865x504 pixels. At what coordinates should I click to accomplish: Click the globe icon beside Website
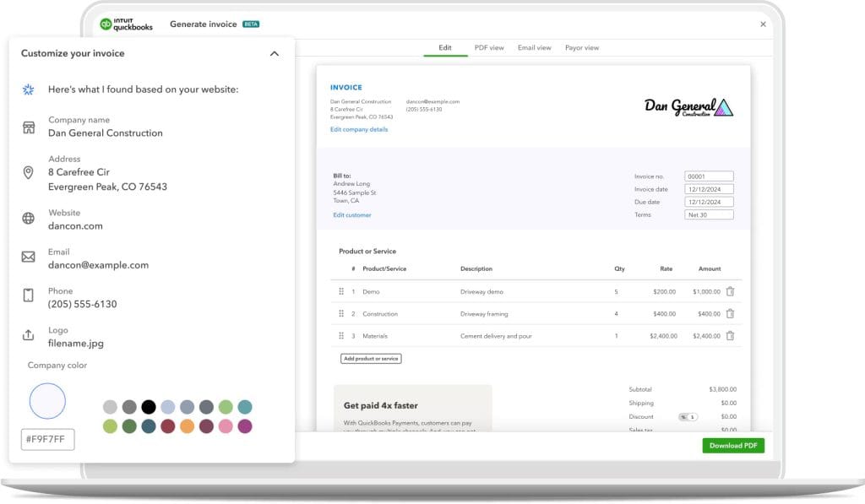point(28,219)
